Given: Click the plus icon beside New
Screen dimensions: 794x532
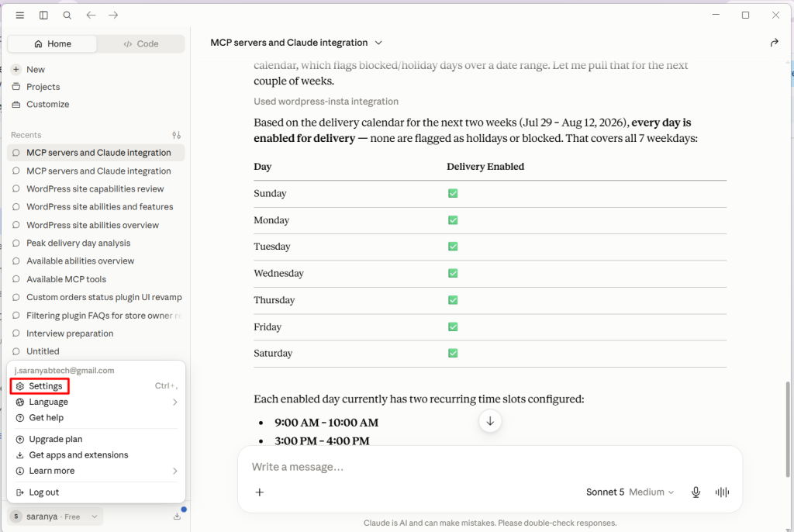Looking at the screenshot, I should point(16,70).
